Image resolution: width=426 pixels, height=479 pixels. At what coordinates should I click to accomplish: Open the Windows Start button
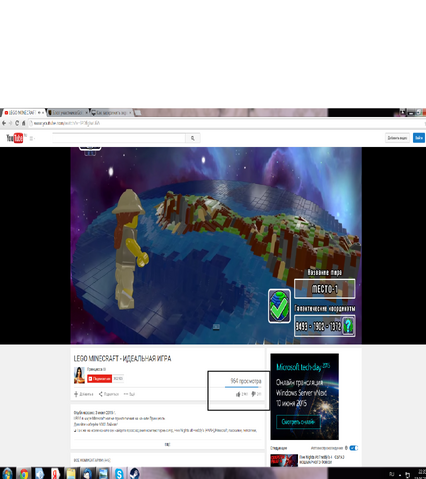pos(7,473)
